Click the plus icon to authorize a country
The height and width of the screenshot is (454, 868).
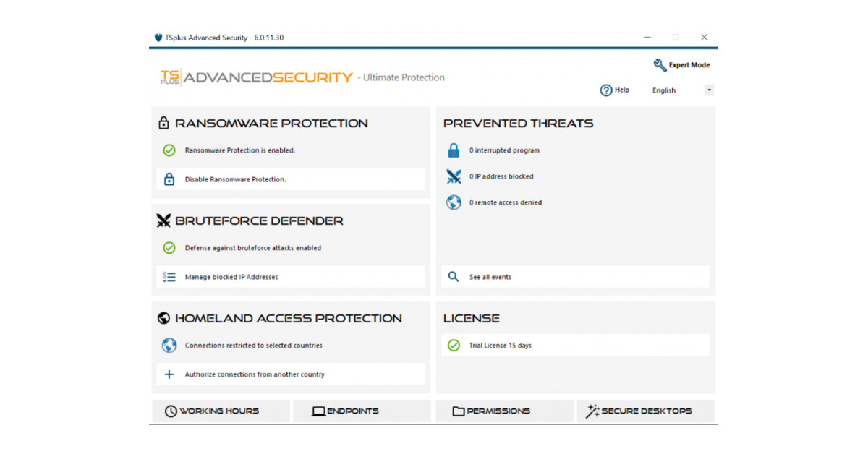(169, 374)
